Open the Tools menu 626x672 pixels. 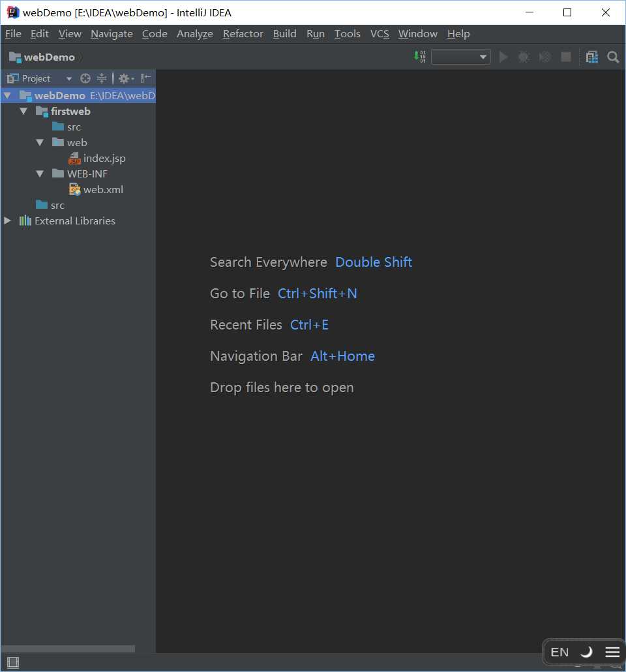point(347,34)
